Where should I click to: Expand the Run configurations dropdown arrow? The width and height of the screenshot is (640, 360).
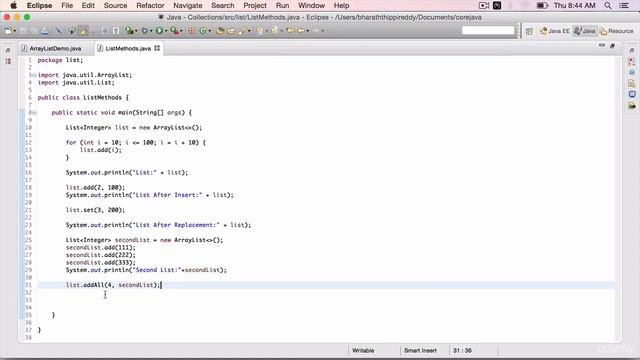(166, 31)
